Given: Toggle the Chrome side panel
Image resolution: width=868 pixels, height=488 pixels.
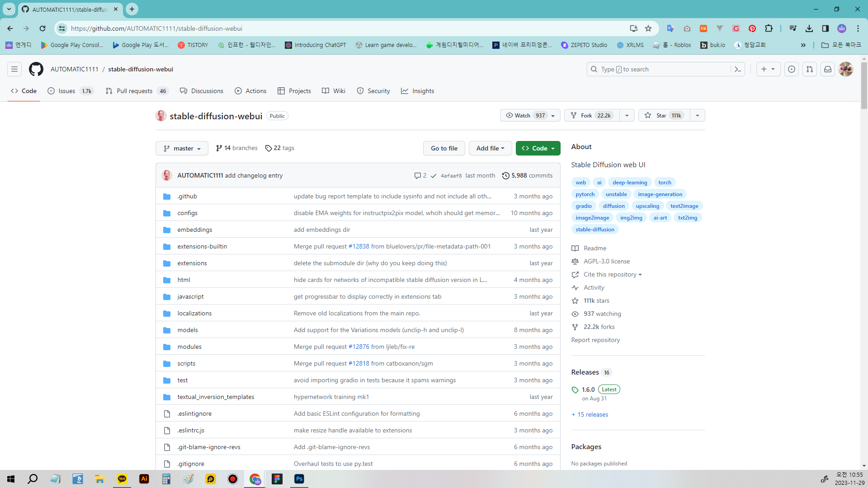Looking at the screenshot, I should click(825, 28).
